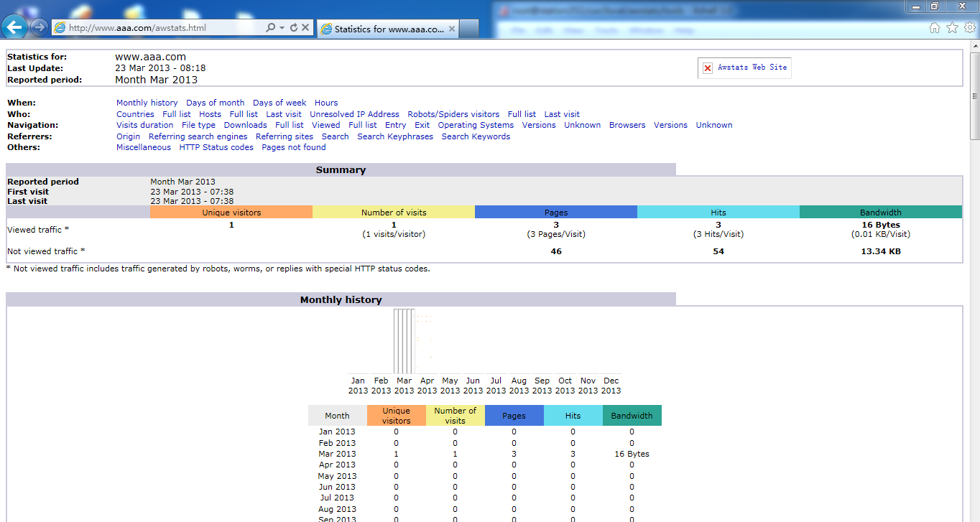
Task: Open the Tools gear icon
Action: [x=970, y=27]
